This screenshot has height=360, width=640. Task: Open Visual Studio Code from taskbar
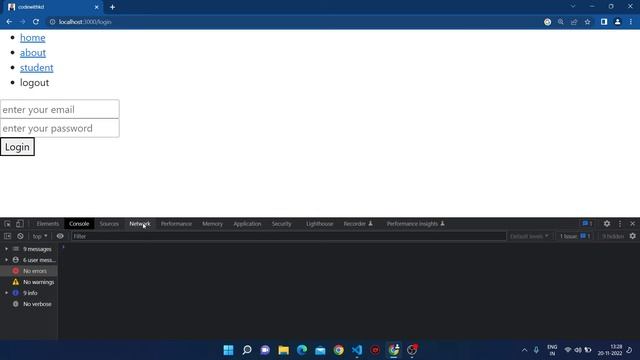[x=357, y=350]
